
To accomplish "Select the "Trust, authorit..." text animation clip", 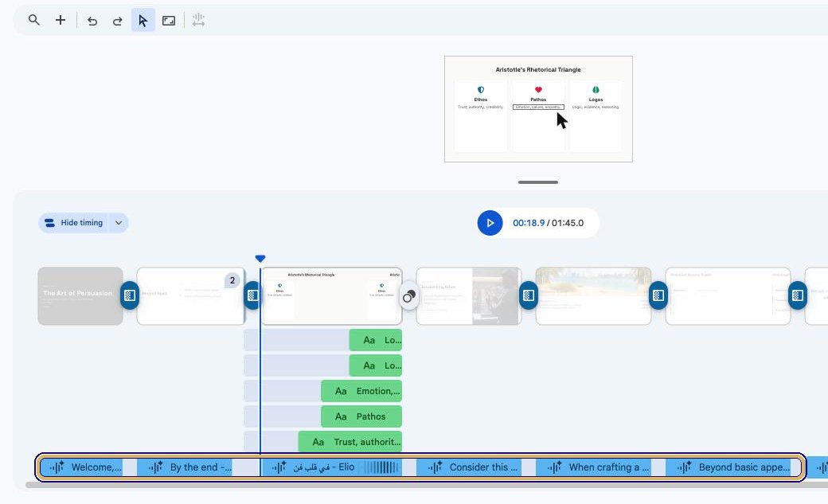I will pos(350,442).
